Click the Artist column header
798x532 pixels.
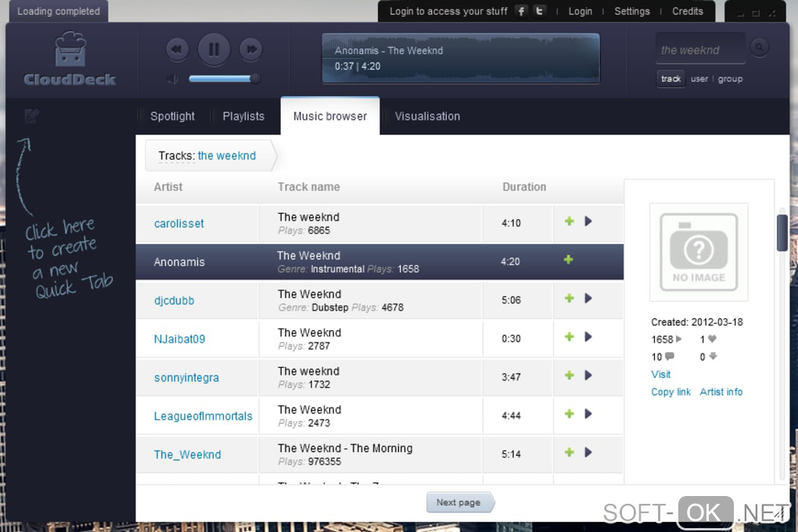point(168,187)
